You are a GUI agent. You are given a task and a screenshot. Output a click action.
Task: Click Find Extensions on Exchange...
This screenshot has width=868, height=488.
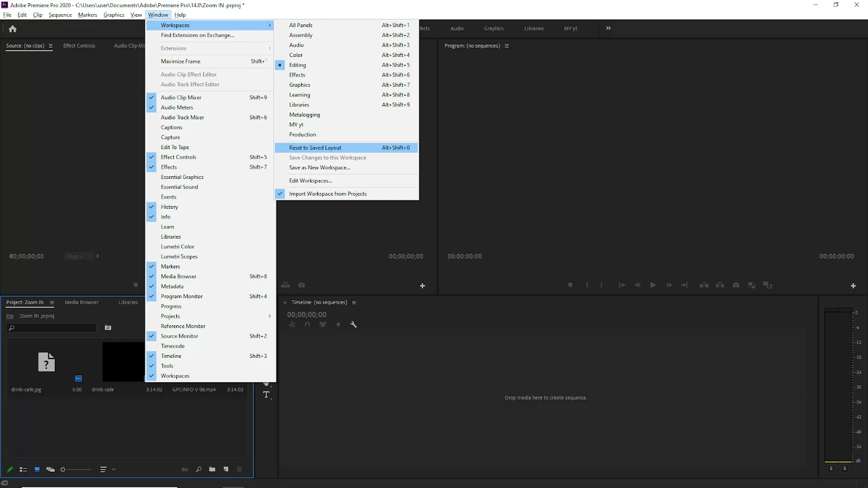(210, 35)
